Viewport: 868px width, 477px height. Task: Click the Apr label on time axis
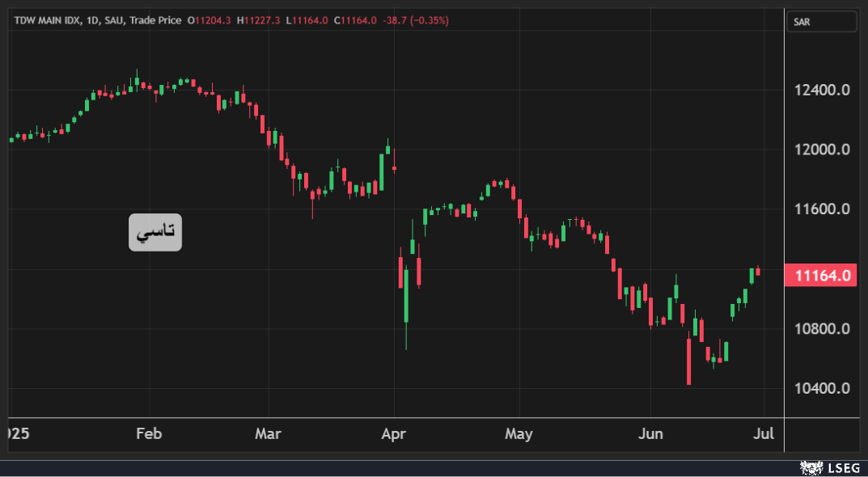[x=393, y=434]
